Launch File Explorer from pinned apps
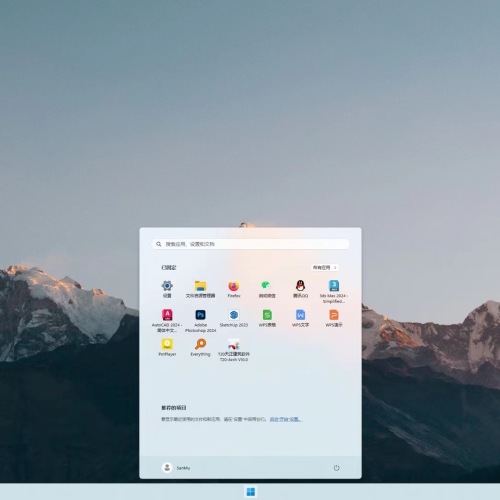The width and height of the screenshot is (500, 500). point(200,289)
